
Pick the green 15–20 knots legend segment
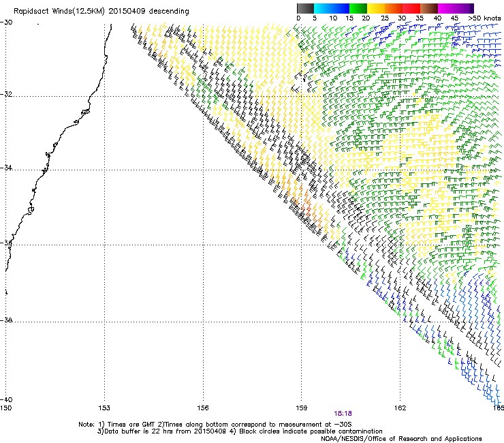(x=358, y=8)
